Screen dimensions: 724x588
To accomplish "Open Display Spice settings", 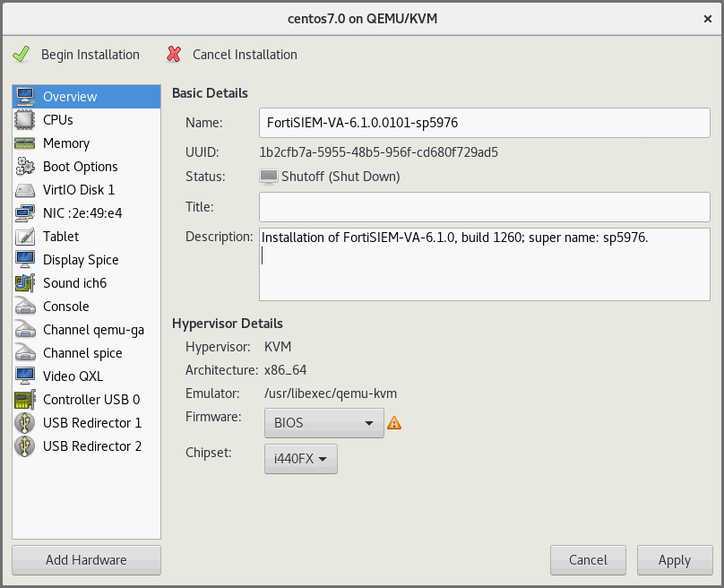I will tap(81, 260).
